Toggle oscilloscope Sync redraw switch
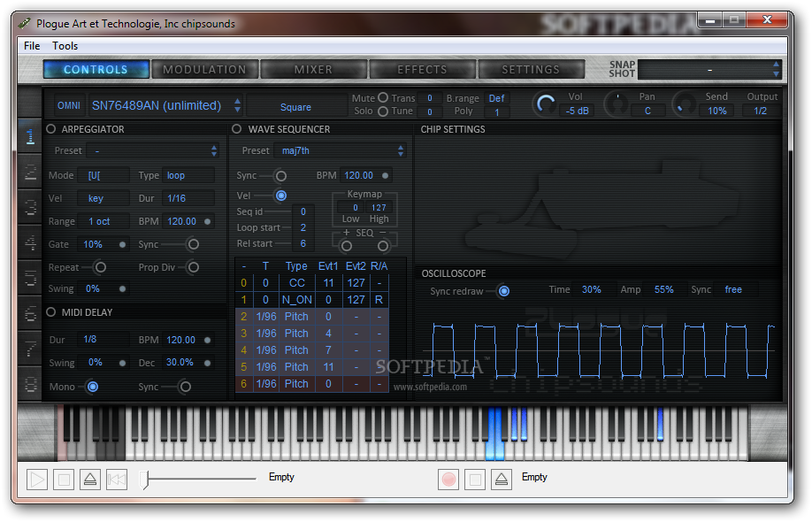 pyautogui.click(x=504, y=292)
